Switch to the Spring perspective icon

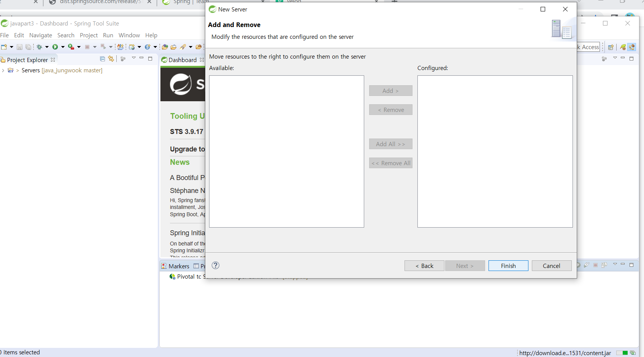point(623,47)
